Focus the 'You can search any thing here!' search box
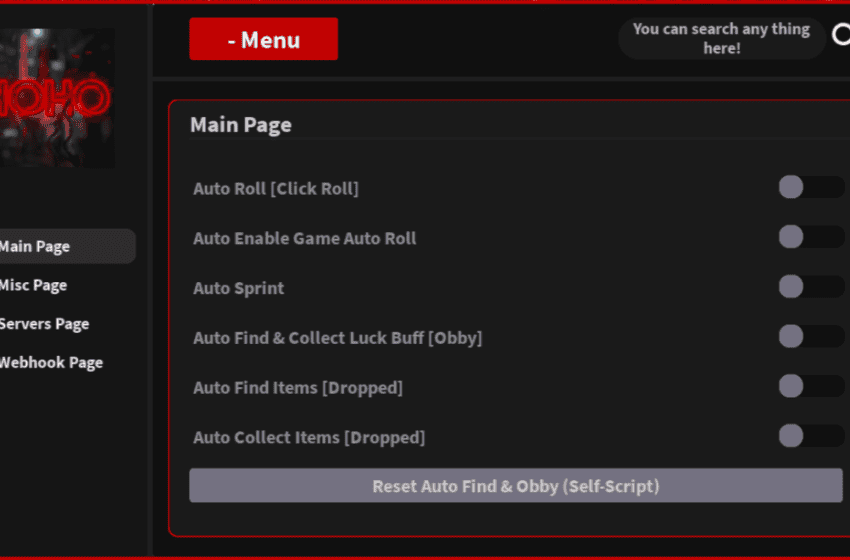The image size is (850, 560). [x=722, y=38]
